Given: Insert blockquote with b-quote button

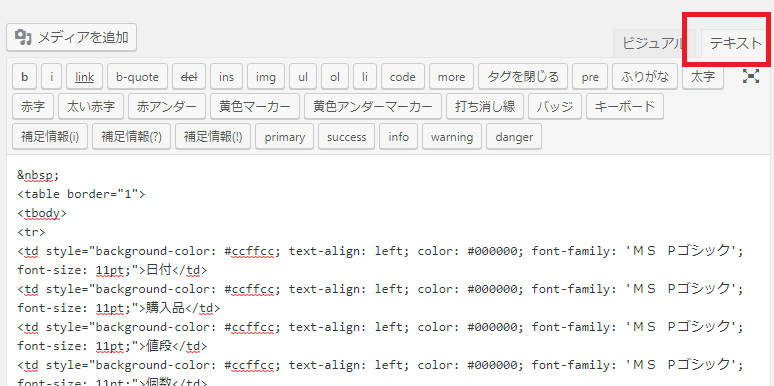Looking at the screenshot, I should [x=138, y=77].
